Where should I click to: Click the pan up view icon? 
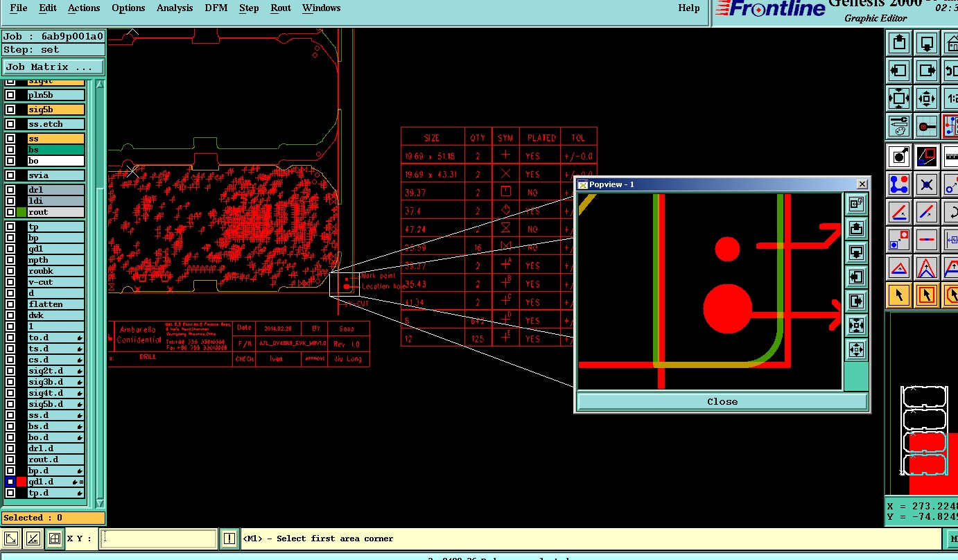click(899, 43)
